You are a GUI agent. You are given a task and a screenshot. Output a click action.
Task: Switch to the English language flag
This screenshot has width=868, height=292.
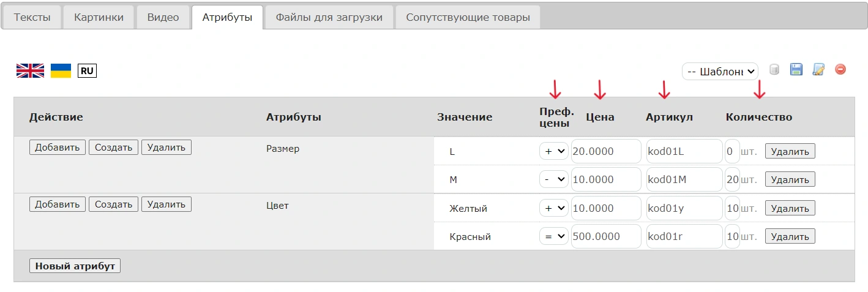coord(30,70)
